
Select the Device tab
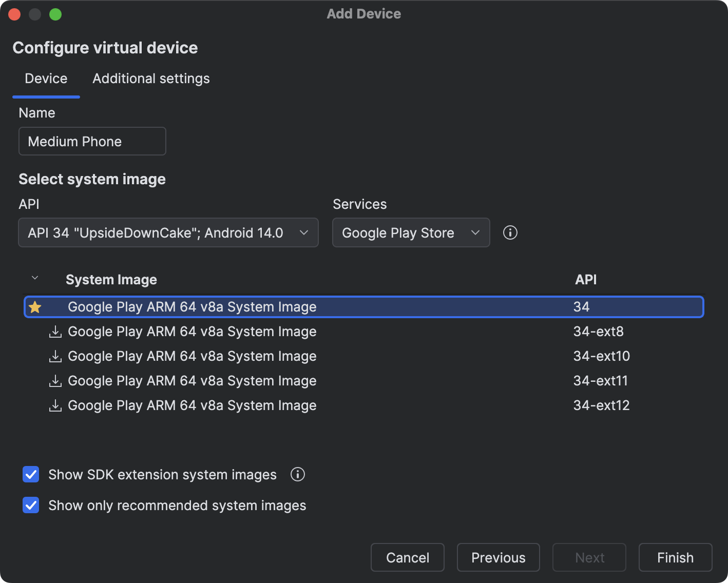click(46, 79)
